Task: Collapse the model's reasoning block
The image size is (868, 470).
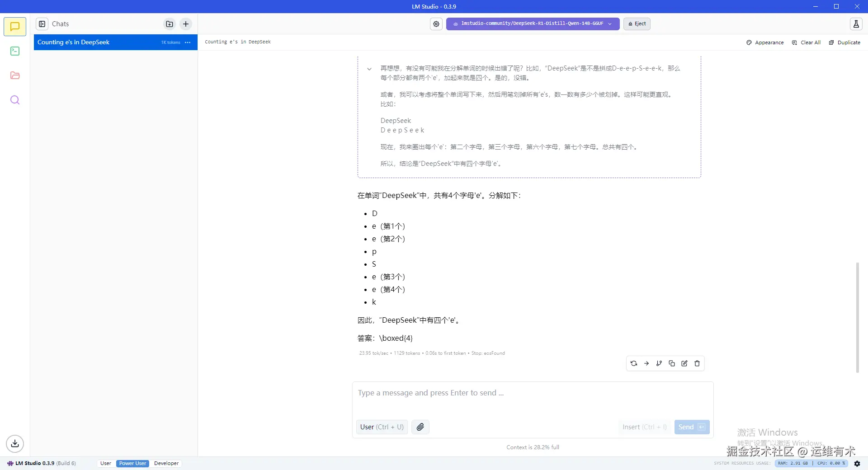Action: 370,69
